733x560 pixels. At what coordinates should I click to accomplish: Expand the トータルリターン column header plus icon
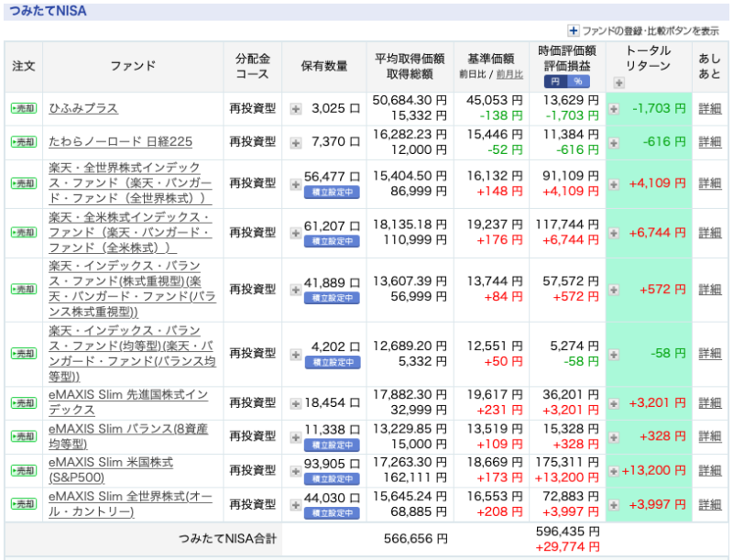tap(619, 83)
